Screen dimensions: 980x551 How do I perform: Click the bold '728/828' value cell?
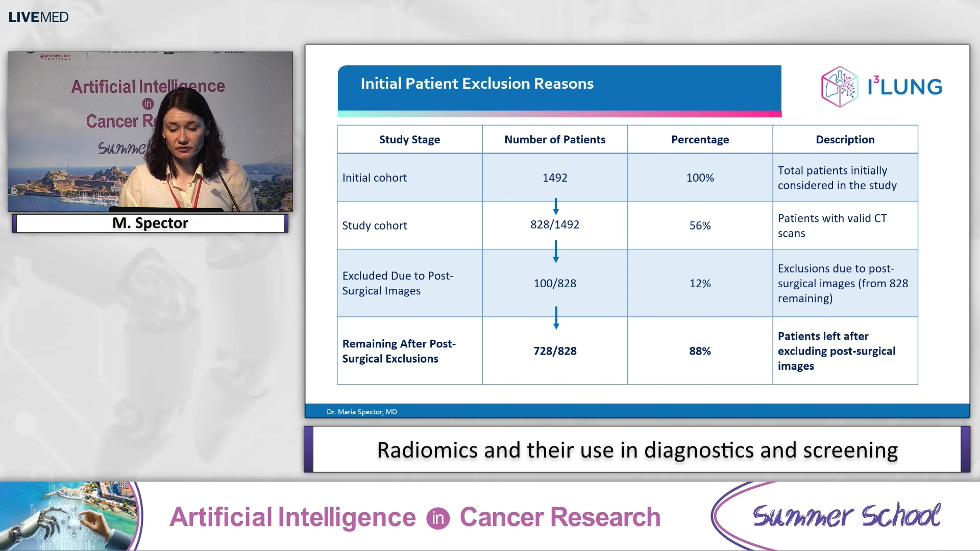pos(555,351)
